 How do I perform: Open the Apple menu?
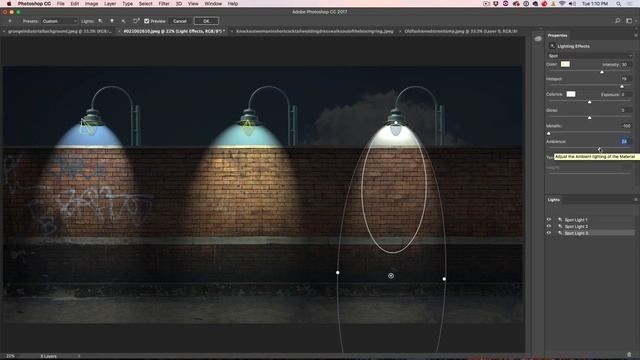click(x=9, y=4)
